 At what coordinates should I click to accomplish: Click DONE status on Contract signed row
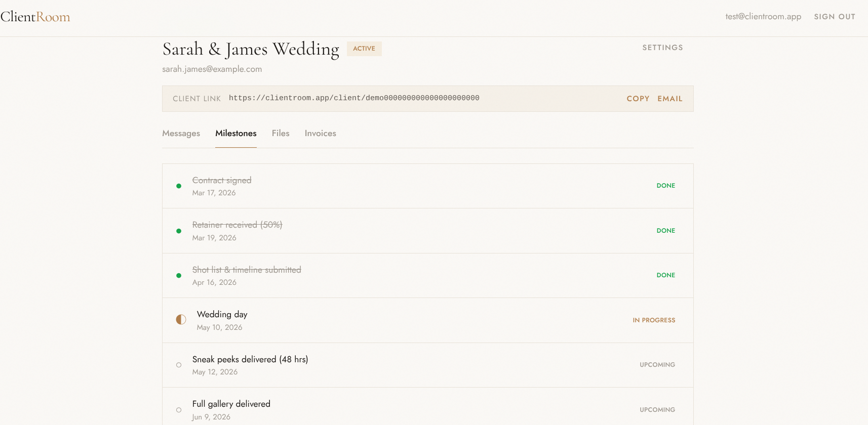(666, 186)
